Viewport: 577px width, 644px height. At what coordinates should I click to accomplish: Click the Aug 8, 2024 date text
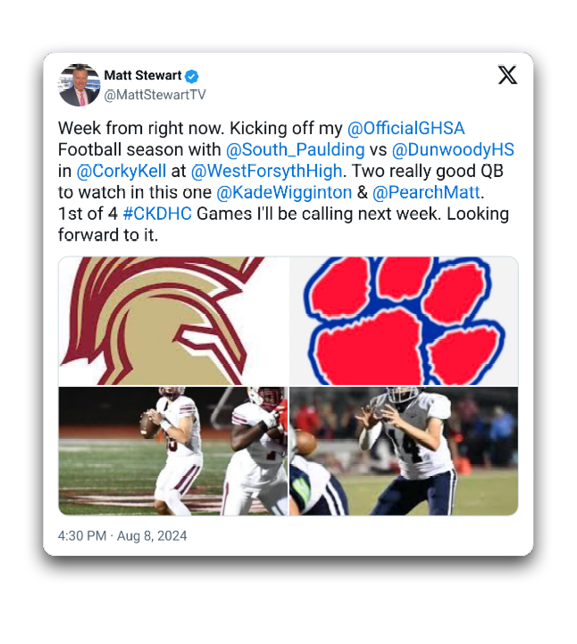point(152,536)
